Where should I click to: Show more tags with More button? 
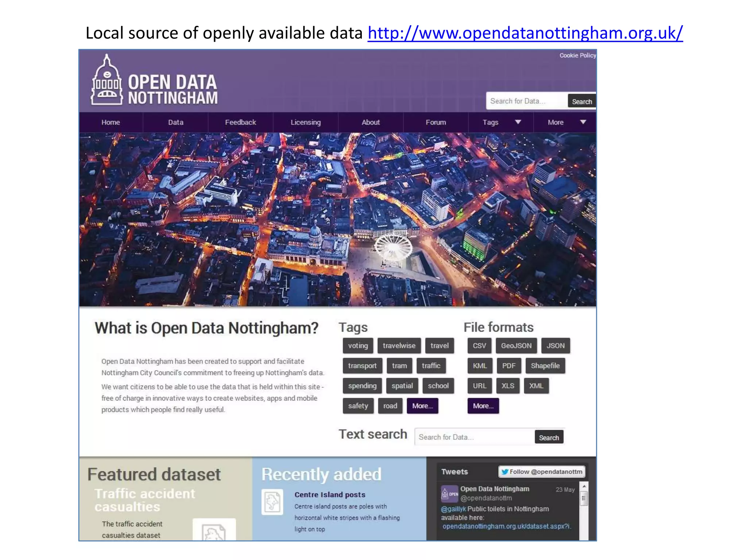pyautogui.click(x=422, y=406)
